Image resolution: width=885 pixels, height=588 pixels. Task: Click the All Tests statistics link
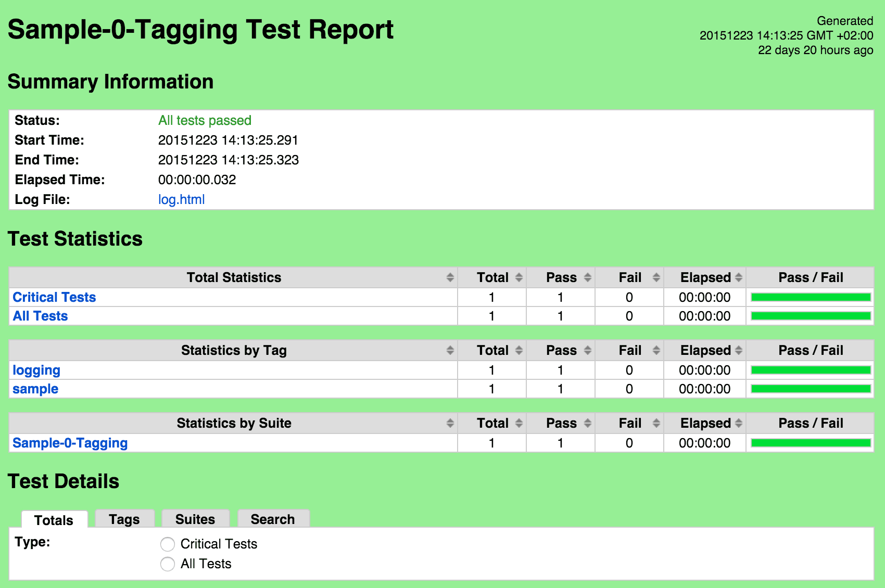40,316
